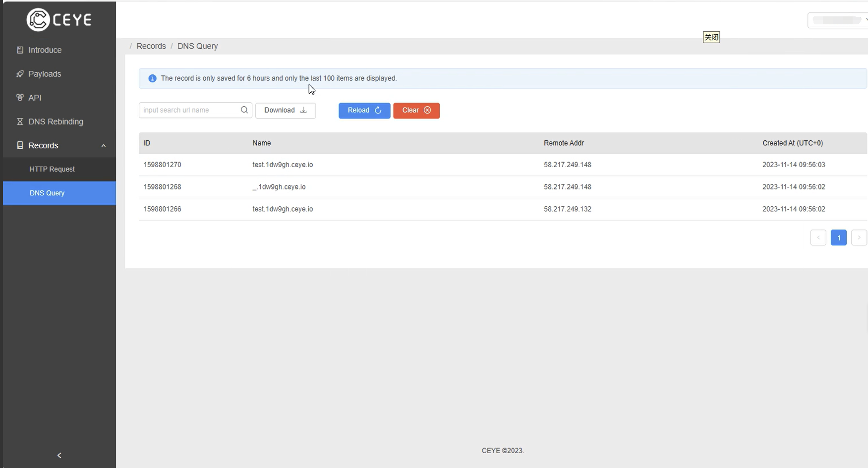Clear all DNS records
This screenshot has height=468, width=868.
click(x=416, y=110)
